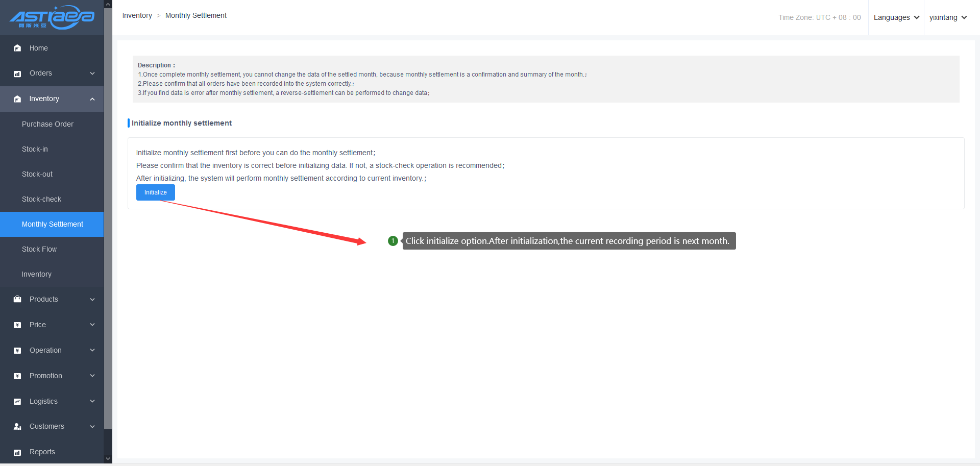Click the Products bag icon
The image size is (980, 466).
(x=17, y=300)
